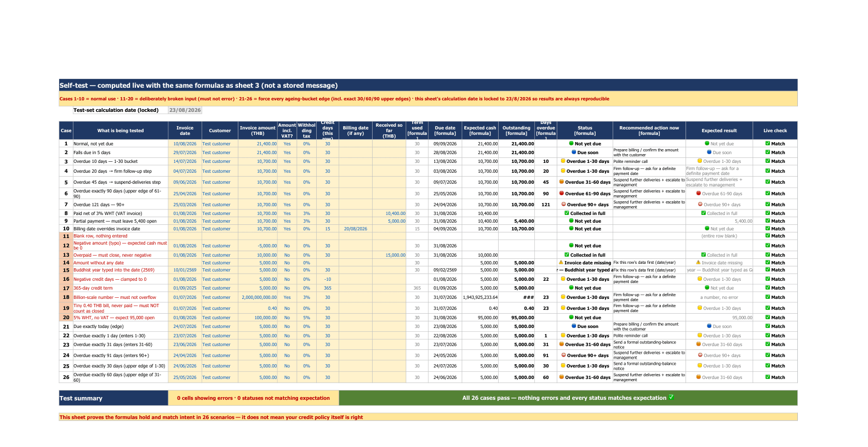Click green dot icon in case 20 Status cell

coord(572,318)
